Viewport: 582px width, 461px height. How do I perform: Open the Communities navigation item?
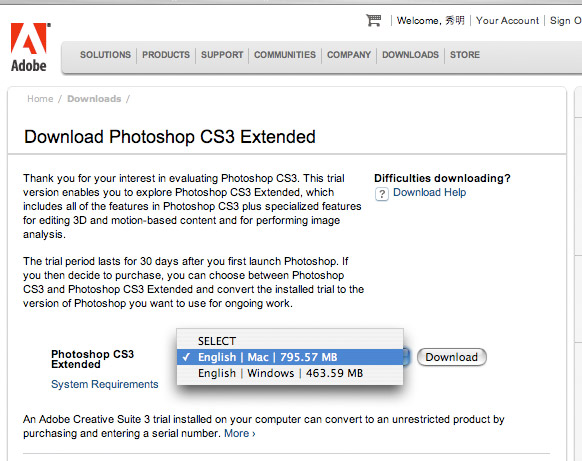[x=285, y=55]
